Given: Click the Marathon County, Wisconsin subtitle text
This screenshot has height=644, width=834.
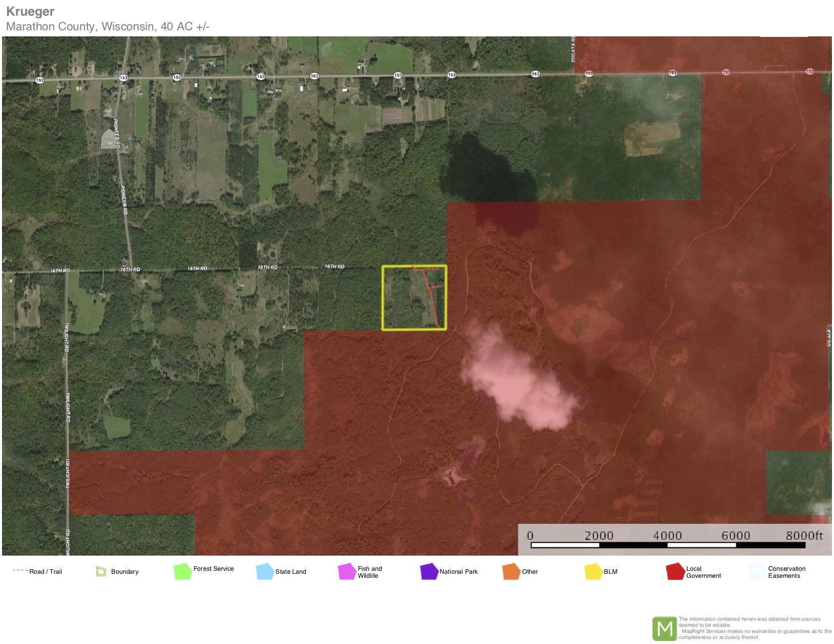Looking at the screenshot, I should pyautogui.click(x=108, y=26).
